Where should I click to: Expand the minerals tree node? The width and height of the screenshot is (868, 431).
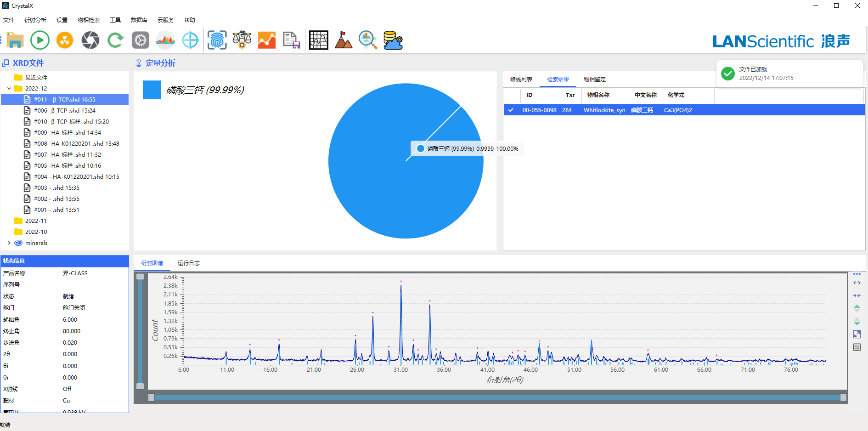(x=9, y=243)
